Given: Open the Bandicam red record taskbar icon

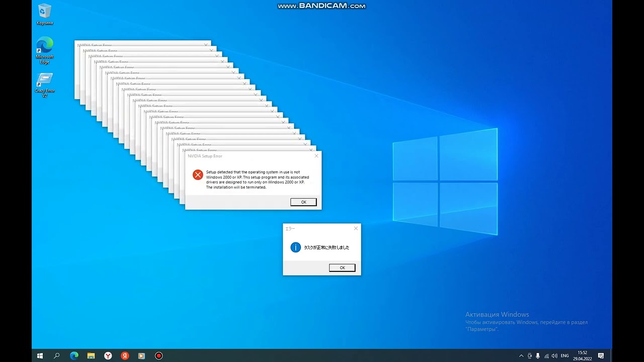Looking at the screenshot, I should point(158,355).
